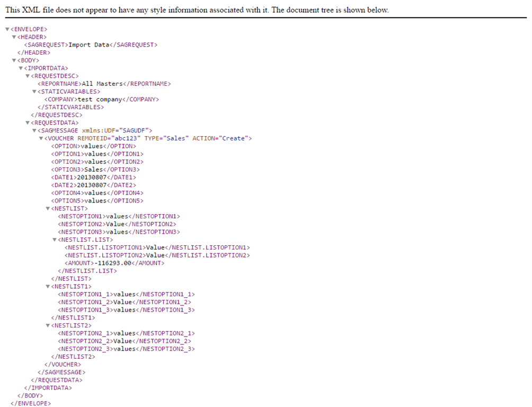This screenshot has width=532, height=407.
Task: Click the closing /STATICVARIABLES tag
Action: coord(71,107)
